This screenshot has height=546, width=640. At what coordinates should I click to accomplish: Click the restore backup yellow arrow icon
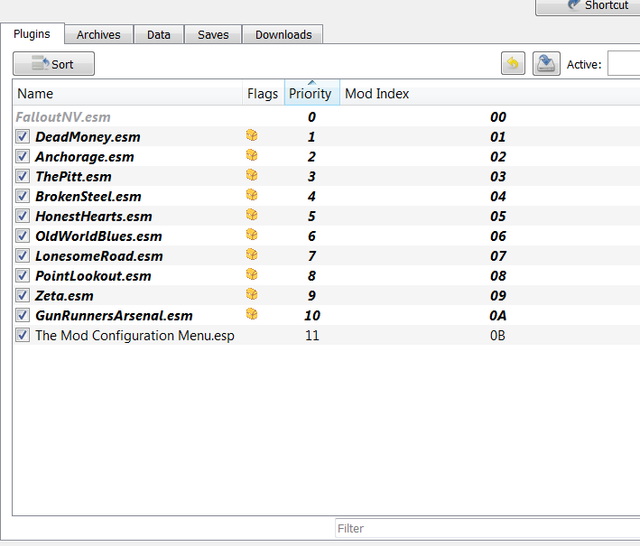513,63
